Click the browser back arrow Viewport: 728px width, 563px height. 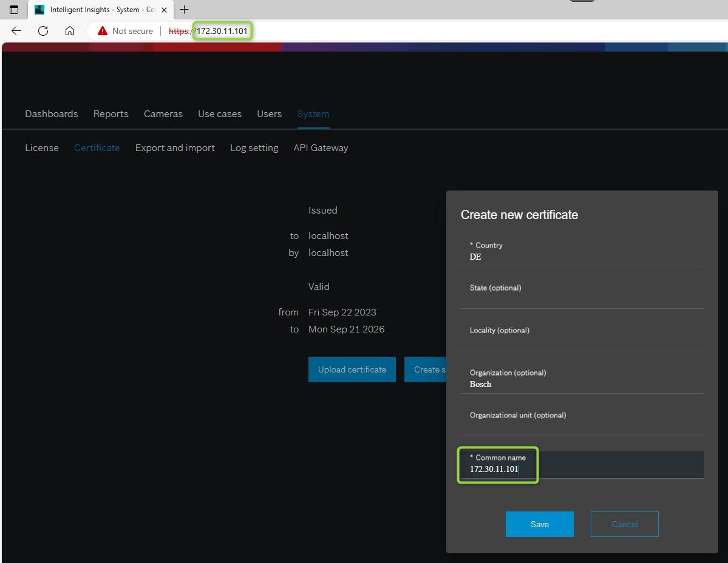(16, 31)
